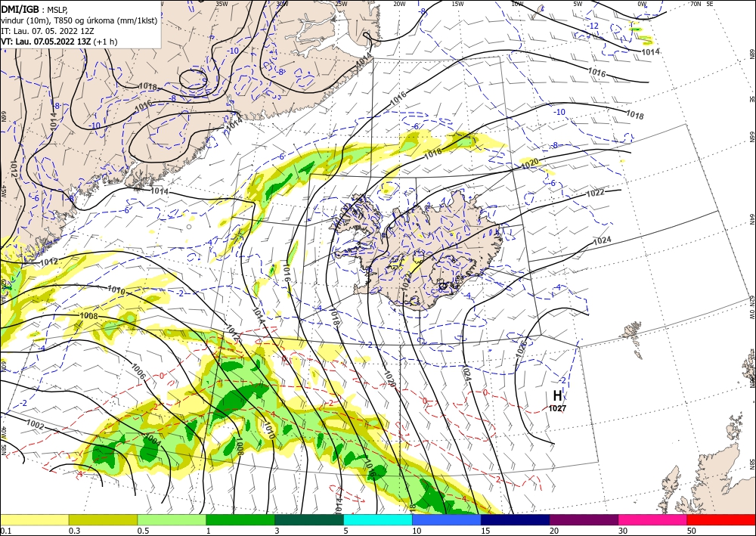Click the '0.3' legend value
The height and width of the screenshot is (536, 756).
coord(74,531)
